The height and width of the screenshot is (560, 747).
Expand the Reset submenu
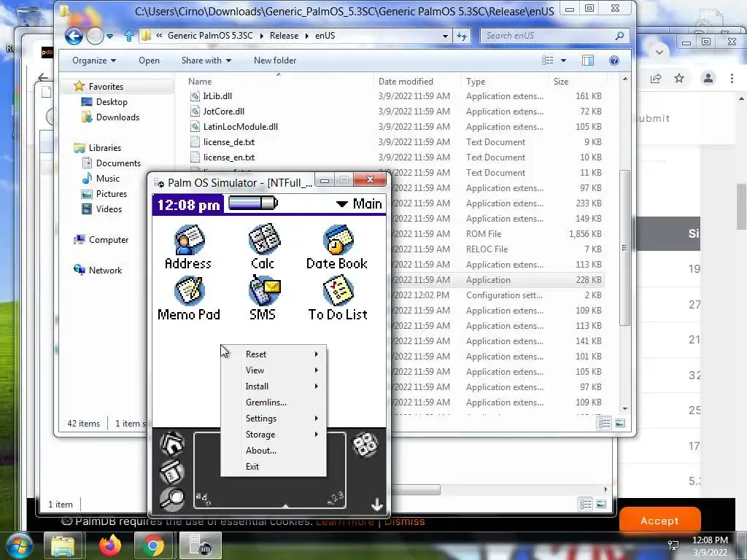pyautogui.click(x=274, y=354)
